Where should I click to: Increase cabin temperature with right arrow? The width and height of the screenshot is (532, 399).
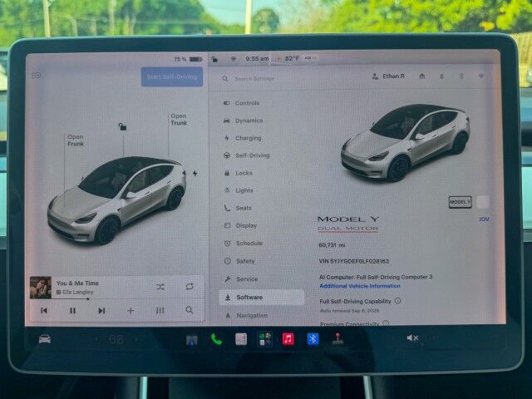137,339
